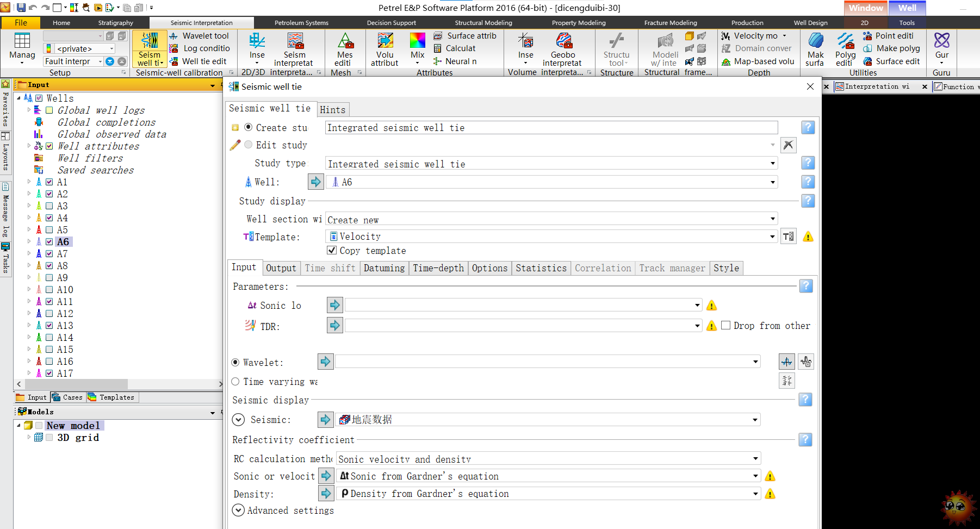Open the File menu

[21, 23]
